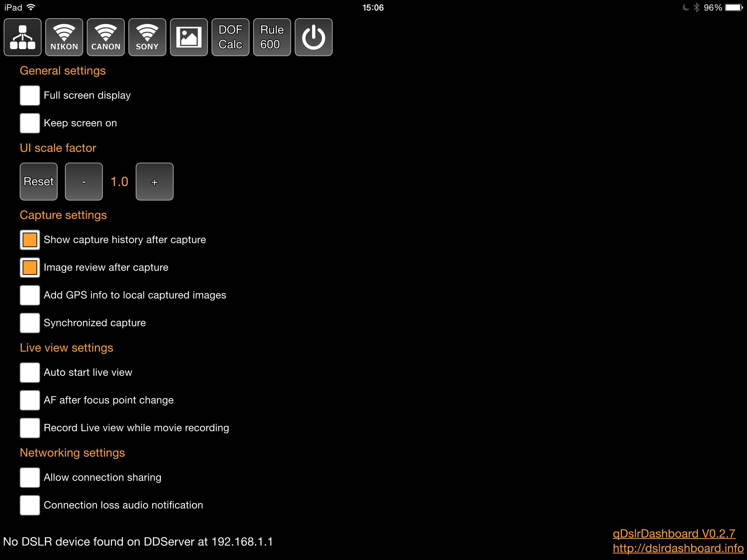747x560 pixels.
Task: Select the Sony wireless connection icon
Action: tap(147, 36)
